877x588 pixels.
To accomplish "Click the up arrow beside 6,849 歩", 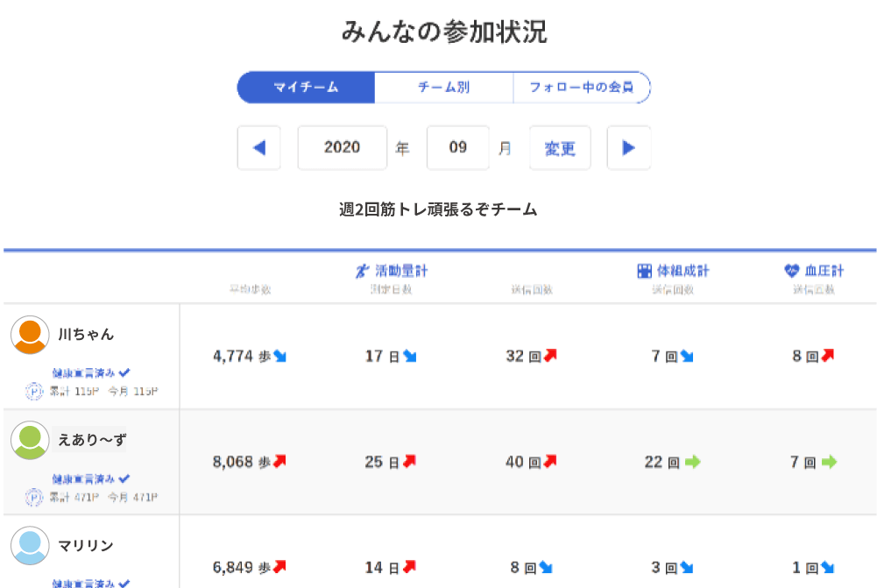I will pyautogui.click(x=279, y=567).
